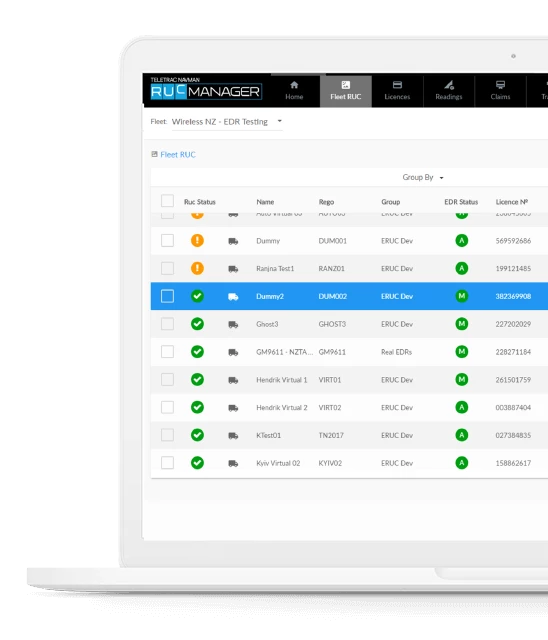
Task: Tick the KTest01 row checkbox
Action: pos(167,435)
